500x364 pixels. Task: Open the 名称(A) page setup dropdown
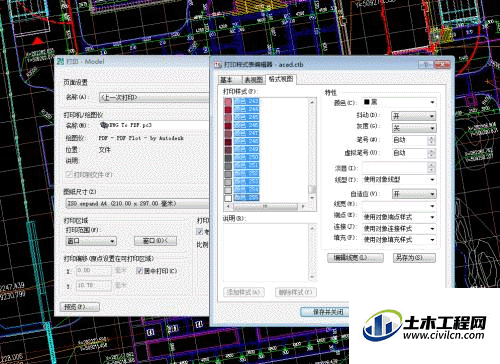pyautogui.click(x=154, y=98)
